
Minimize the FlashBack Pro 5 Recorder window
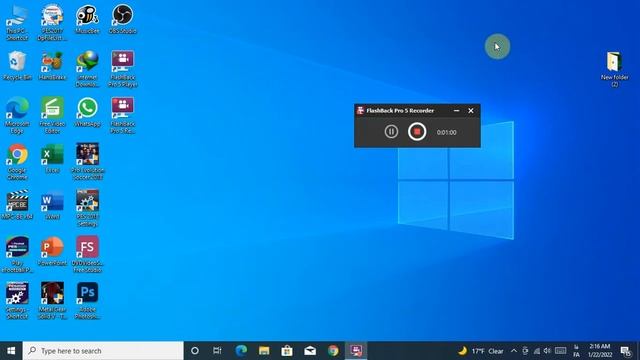(x=456, y=111)
